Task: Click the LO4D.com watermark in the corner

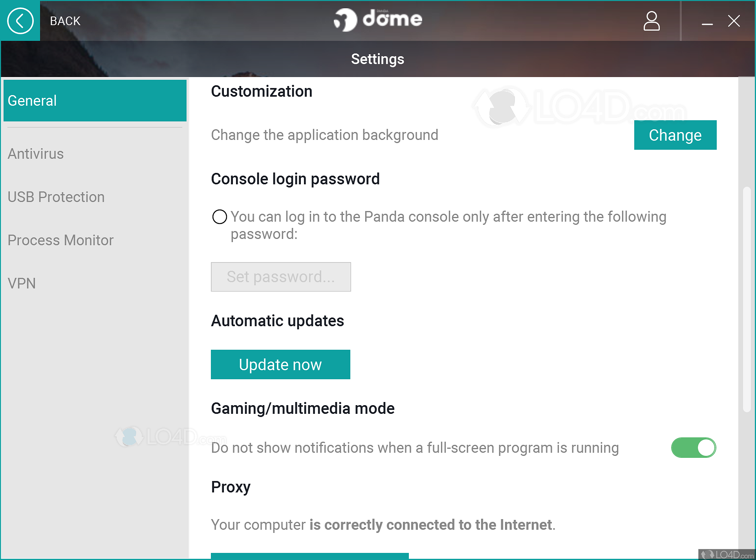Action: pyautogui.click(x=727, y=554)
